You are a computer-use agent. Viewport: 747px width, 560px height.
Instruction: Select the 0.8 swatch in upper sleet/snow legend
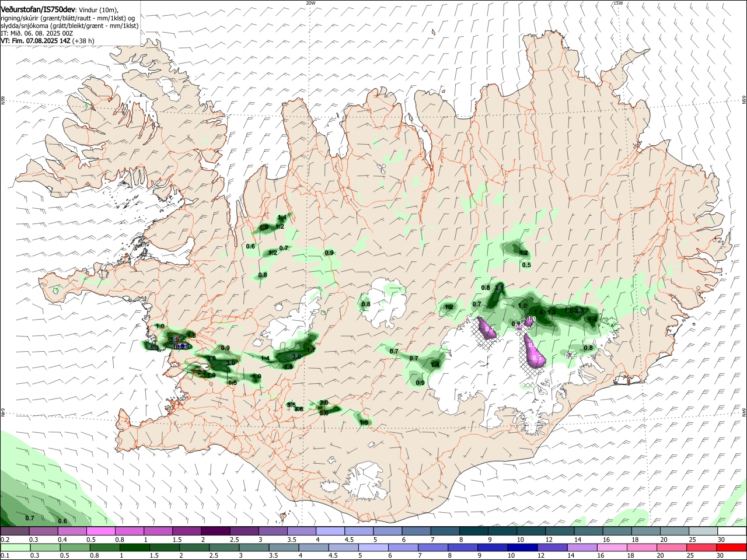coord(130,531)
